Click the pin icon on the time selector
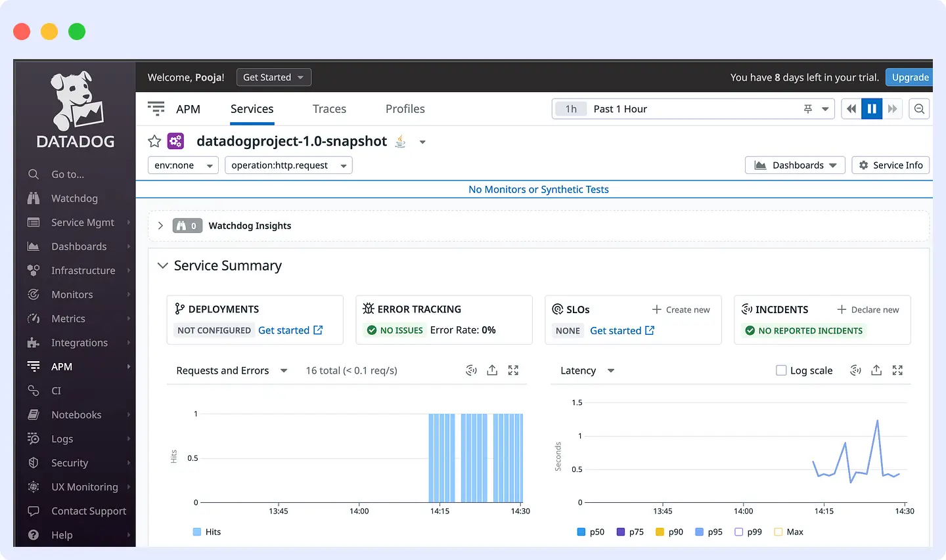This screenshot has height=560, width=946. (x=807, y=108)
